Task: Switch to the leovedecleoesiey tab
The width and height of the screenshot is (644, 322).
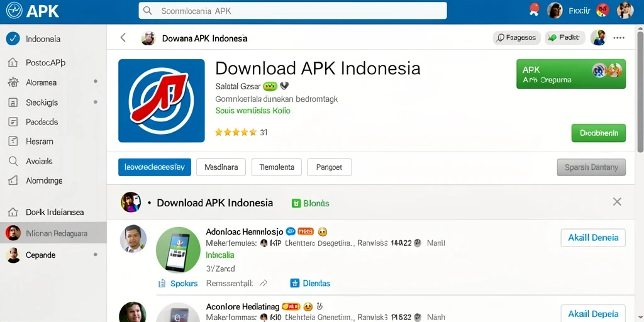Action: [155, 167]
